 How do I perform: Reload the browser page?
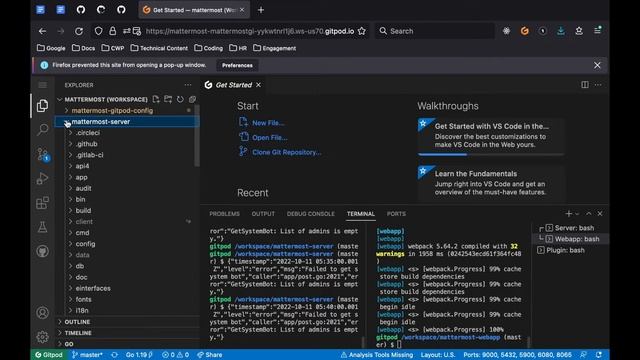(79, 31)
